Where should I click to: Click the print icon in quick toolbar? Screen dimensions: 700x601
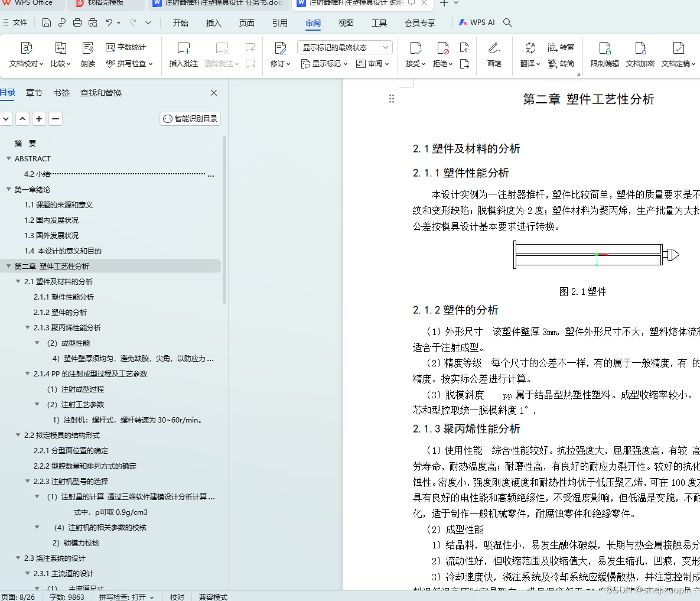click(x=77, y=22)
